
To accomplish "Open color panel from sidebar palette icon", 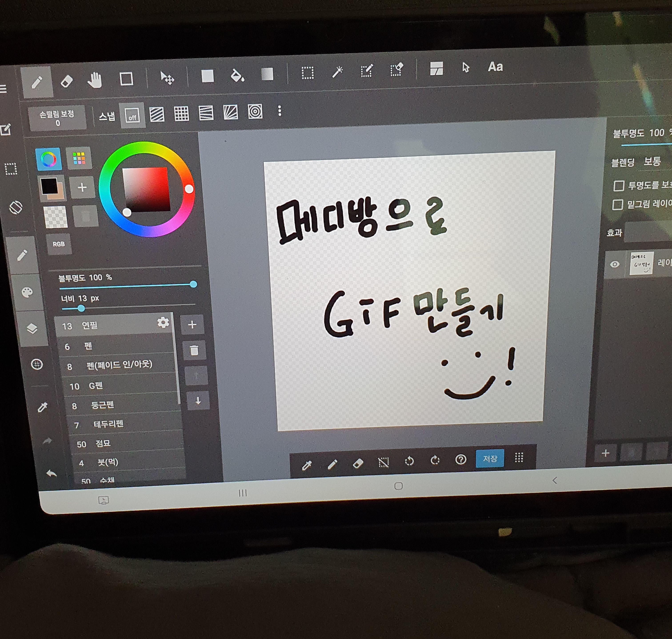I will click(x=27, y=292).
